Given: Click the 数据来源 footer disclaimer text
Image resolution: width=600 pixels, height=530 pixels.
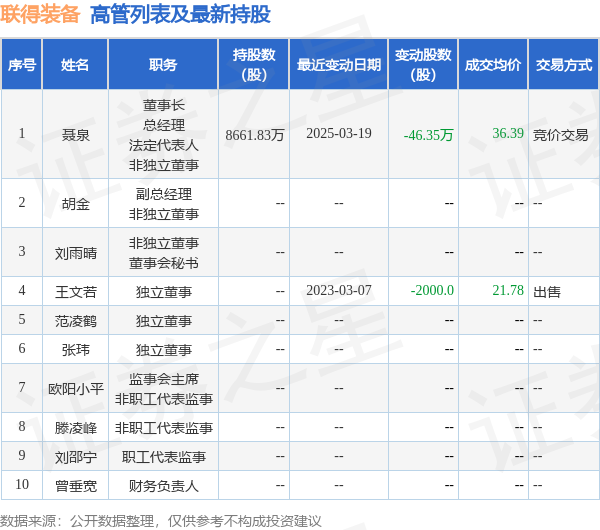Looking at the screenshot, I should 161,521.
